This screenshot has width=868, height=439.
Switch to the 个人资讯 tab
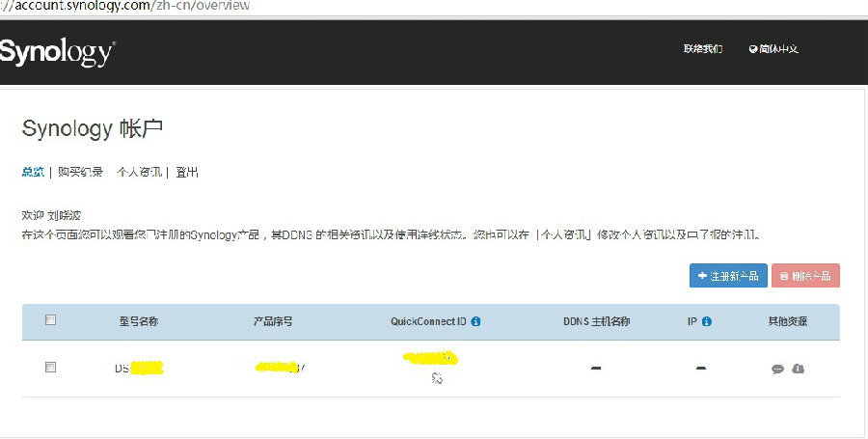139,172
